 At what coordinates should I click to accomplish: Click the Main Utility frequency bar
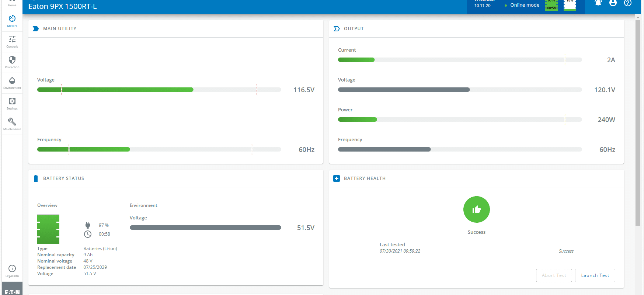pos(159,149)
